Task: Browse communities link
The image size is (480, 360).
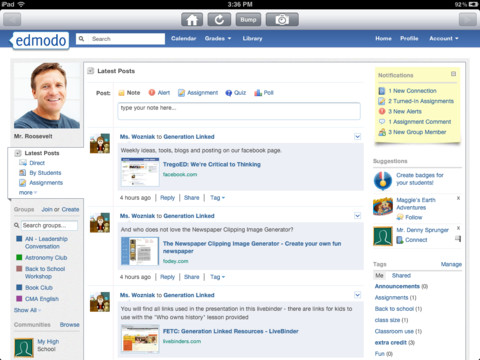Action: click(69, 325)
